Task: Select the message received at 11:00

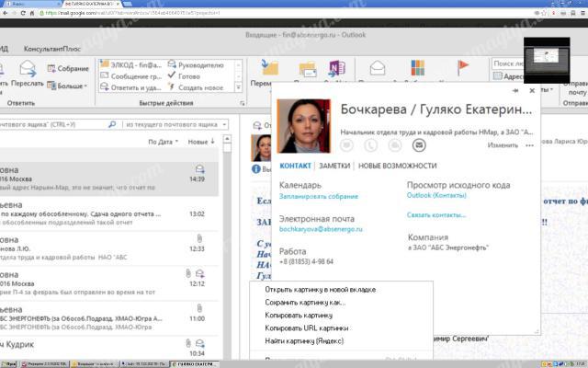Action: (108, 318)
